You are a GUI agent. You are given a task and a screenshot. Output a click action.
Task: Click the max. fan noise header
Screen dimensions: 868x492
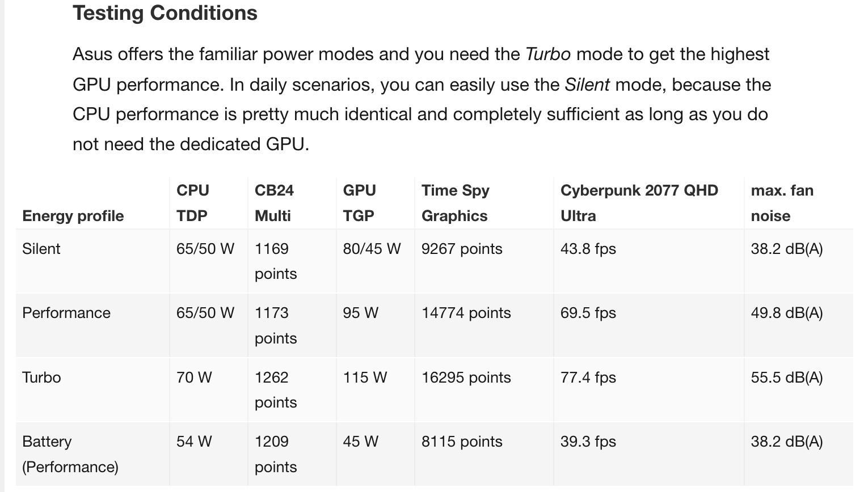pos(782,203)
